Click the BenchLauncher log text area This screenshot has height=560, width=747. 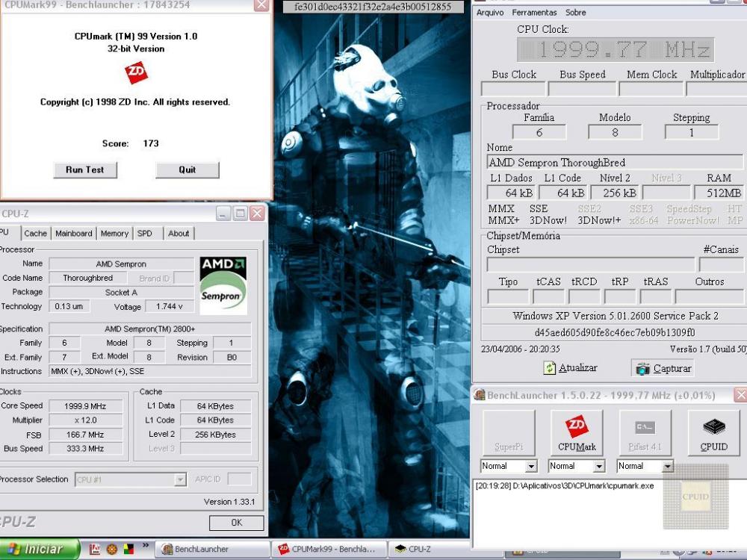tap(568, 515)
